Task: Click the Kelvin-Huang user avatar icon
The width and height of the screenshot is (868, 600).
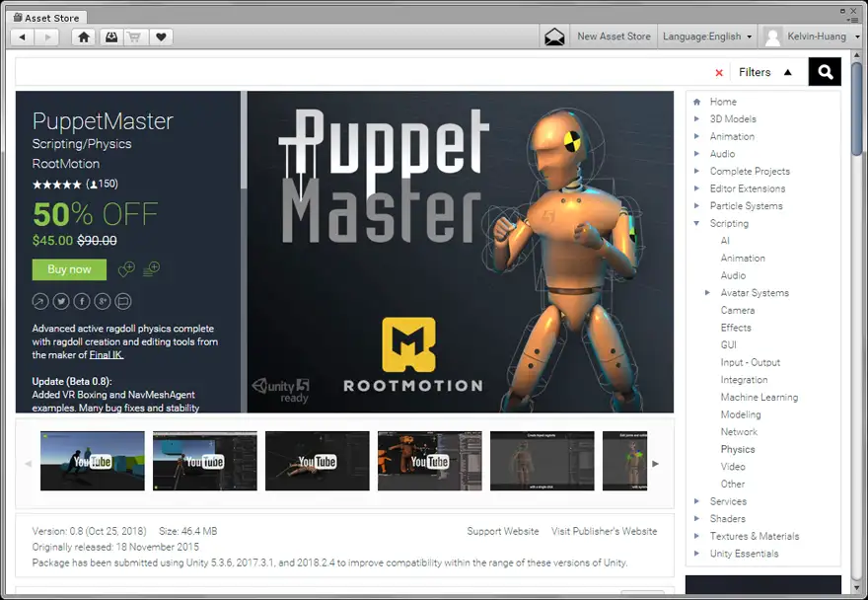Action: (x=772, y=37)
